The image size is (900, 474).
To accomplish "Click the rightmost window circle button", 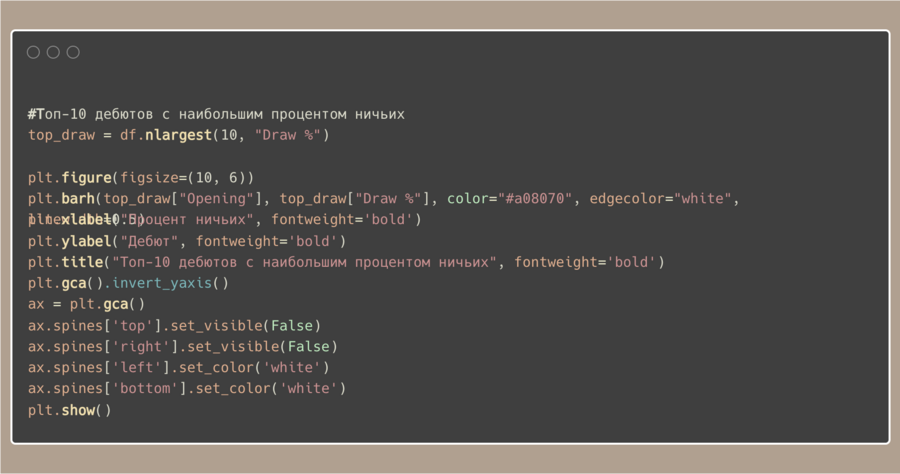I will [x=73, y=52].
